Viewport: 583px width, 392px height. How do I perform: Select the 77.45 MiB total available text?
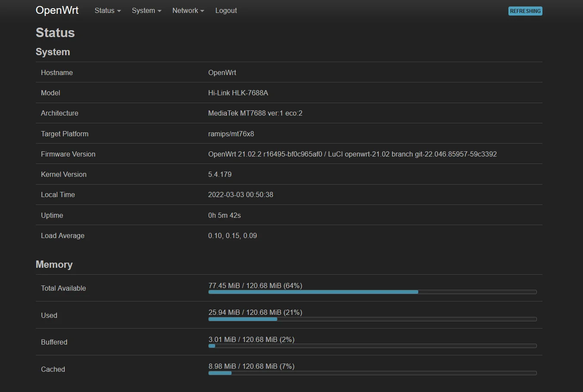255,285
